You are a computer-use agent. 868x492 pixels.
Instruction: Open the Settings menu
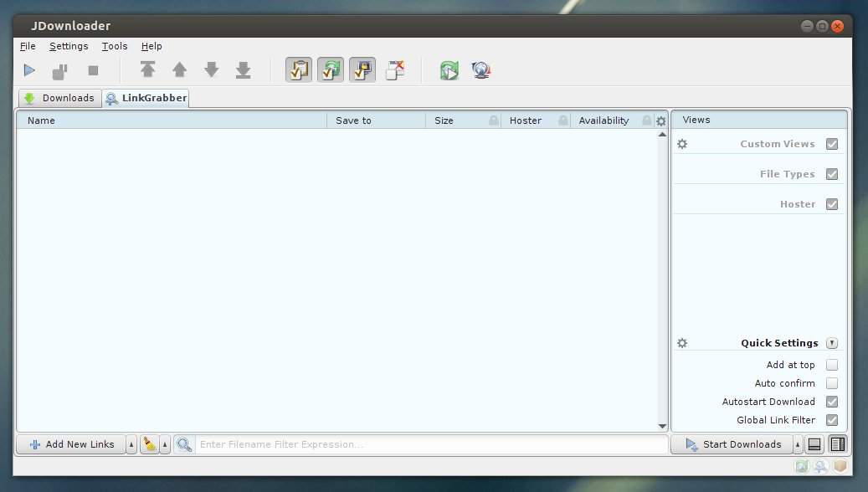point(69,46)
